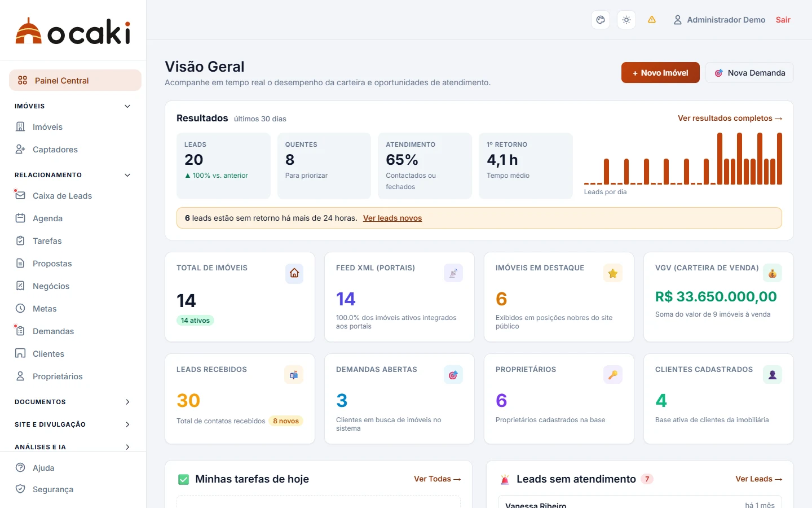Click the yellow warning alert icon
Screen dimensions: 812x508
pos(652,20)
